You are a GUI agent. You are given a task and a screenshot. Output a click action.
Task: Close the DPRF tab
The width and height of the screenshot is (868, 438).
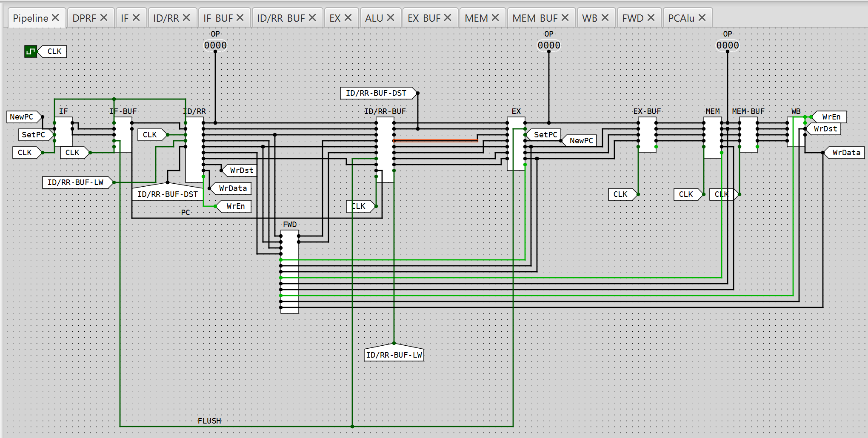pyautogui.click(x=104, y=17)
